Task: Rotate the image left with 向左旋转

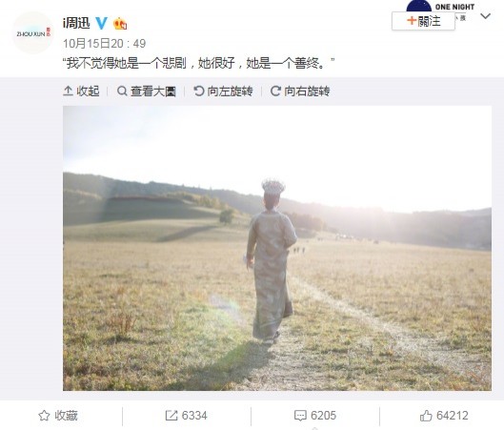Action: click(x=223, y=92)
